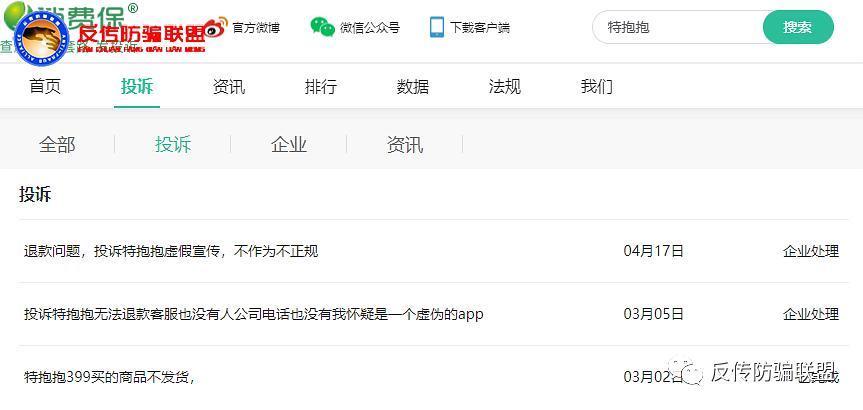This screenshot has height=410, width=863.
Task: Click the date 04月17日
Action: (654, 252)
